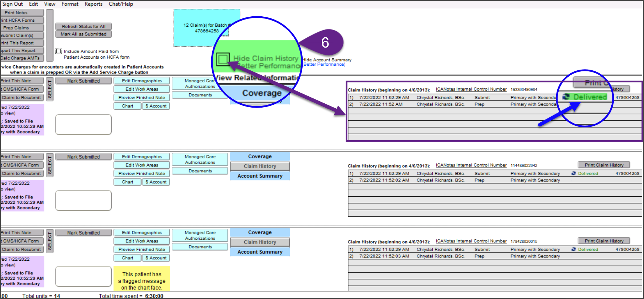Click the second encounter's vertical SELECT toggle
Image resolution: width=644 pixels, height=299 pixels.
50,165
